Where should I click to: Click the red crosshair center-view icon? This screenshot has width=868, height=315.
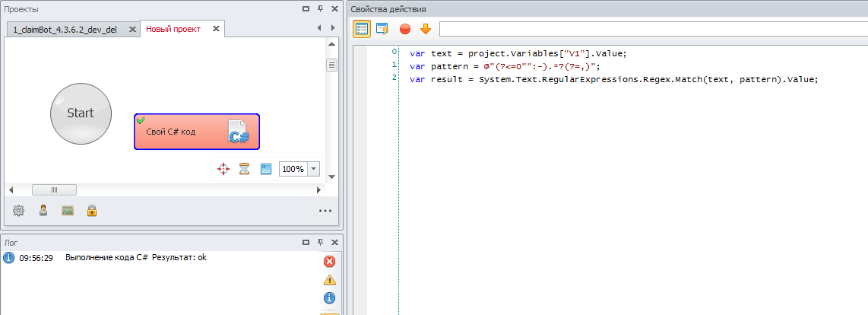223,169
